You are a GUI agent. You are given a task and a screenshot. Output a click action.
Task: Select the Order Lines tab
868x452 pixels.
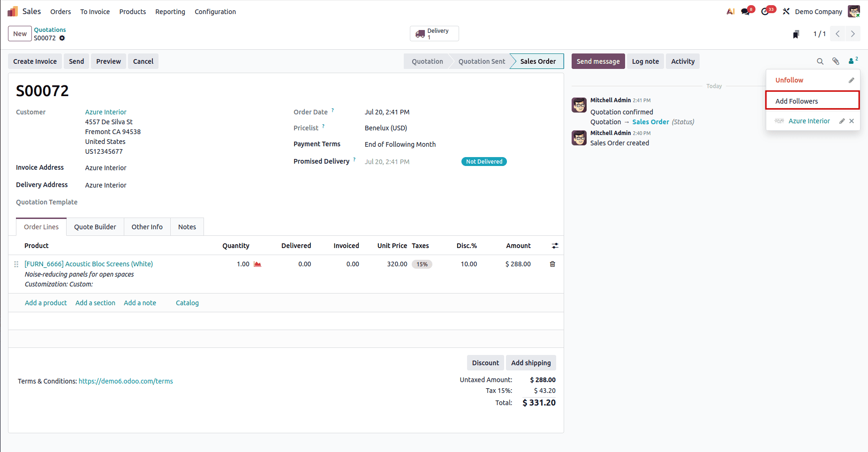pyautogui.click(x=41, y=227)
